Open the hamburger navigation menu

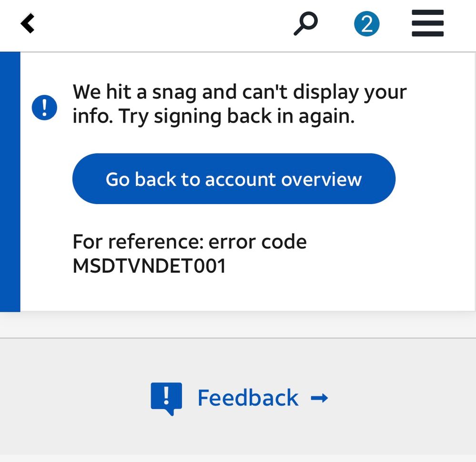(427, 23)
